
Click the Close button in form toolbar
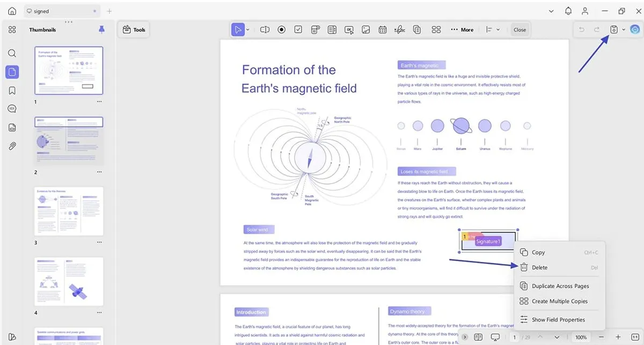pyautogui.click(x=519, y=30)
